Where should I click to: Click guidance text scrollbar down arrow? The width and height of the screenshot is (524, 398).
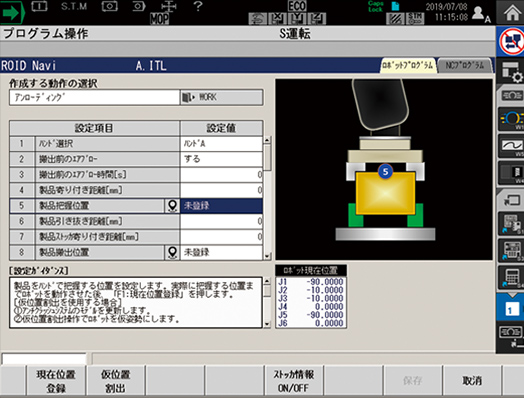pos(267,324)
